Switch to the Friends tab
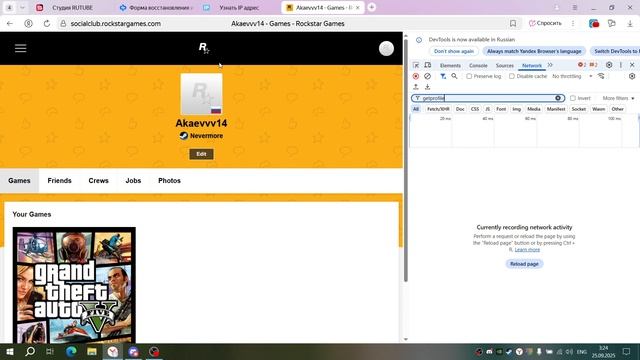 [x=60, y=180]
